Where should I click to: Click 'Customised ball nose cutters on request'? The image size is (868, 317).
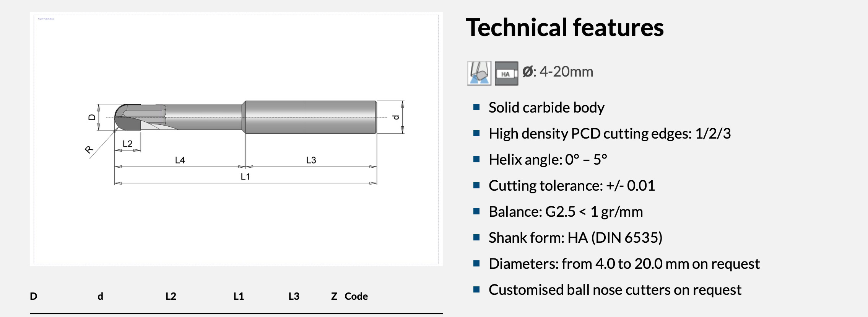(x=614, y=290)
